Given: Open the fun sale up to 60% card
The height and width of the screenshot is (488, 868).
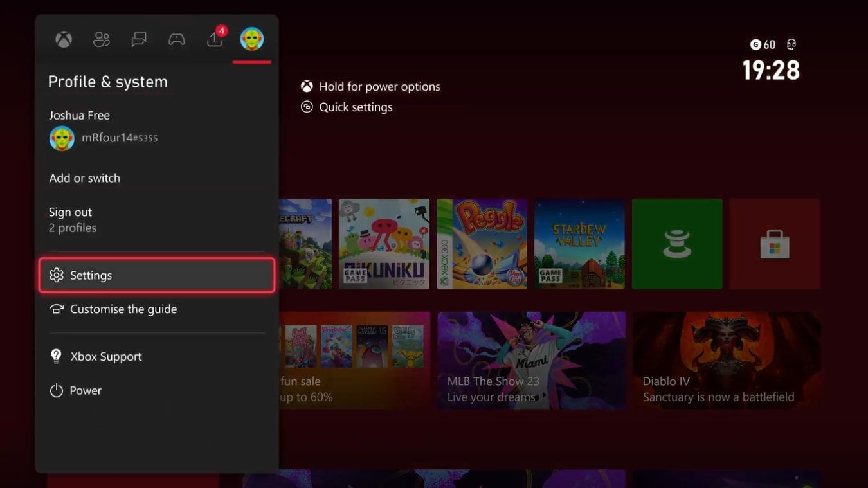Looking at the screenshot, I should pos(354,360).
